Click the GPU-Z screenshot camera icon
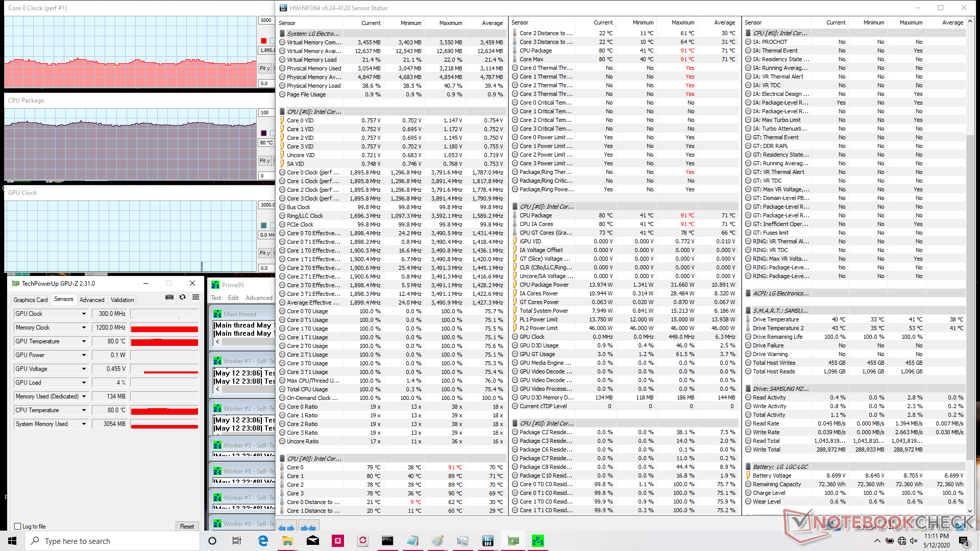This screenshot has height=551, width=980. 169,297
